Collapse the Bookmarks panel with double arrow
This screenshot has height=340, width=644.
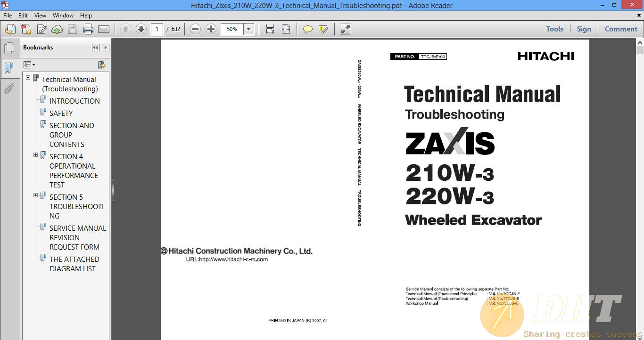click(96, 48)
